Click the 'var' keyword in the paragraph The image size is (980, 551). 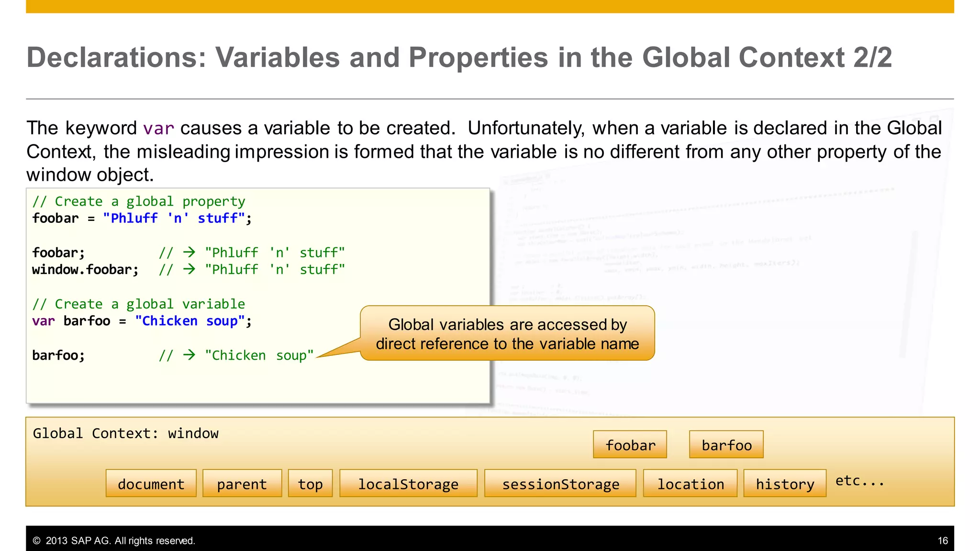[x=158, y=128]
